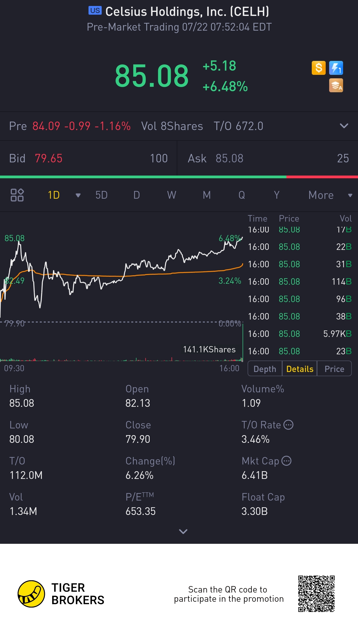Tap the +6.48% change value
Image resolution: width=358 pixels, height=644 pixels.
225,87
